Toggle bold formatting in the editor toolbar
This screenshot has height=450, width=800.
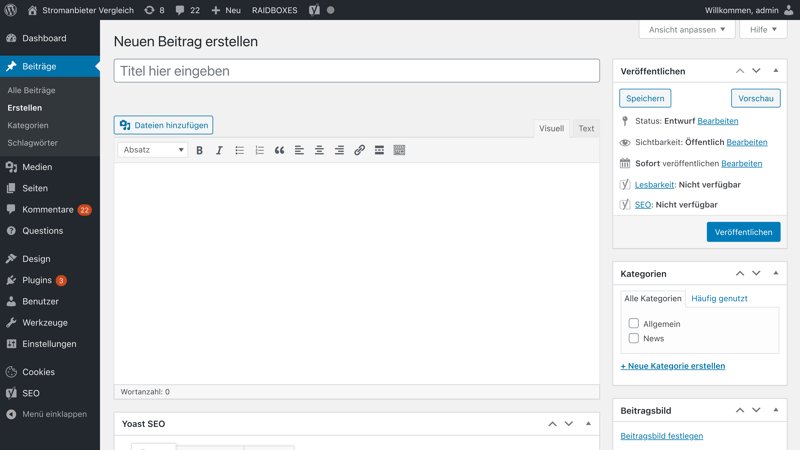tap(199, 150)
